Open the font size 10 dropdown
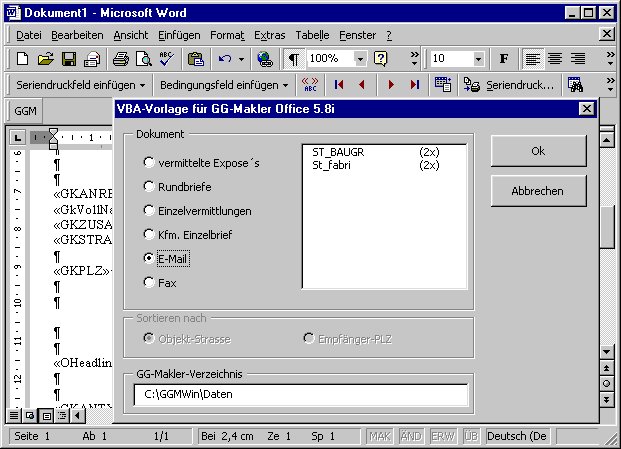 click(x=478, y=59)
